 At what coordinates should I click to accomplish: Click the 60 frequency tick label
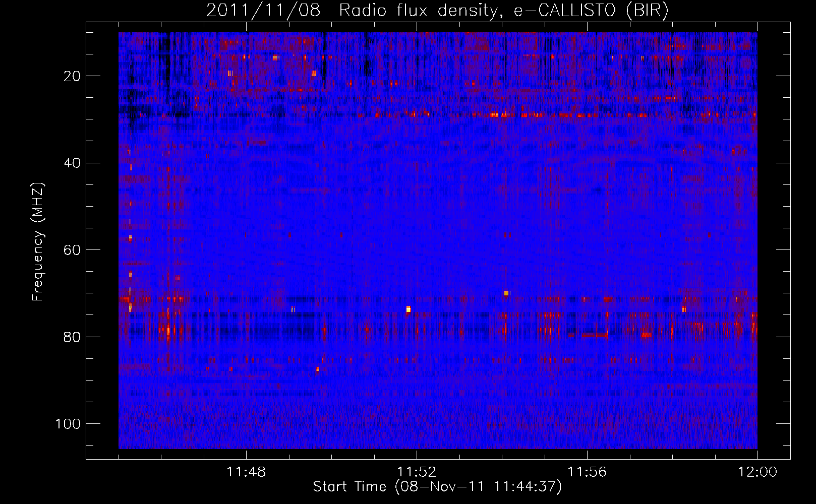tap(73, 250)
